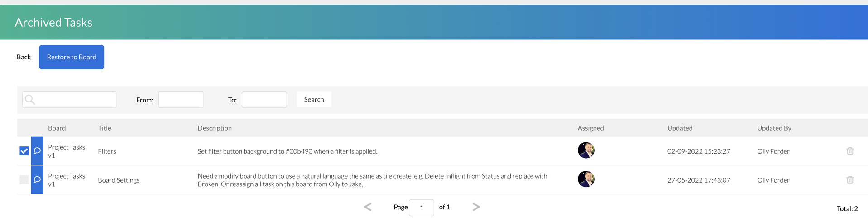Delete the Board Settings archived task
Viewport: 868px width, 218px height.
pyautogui.click(x=850, y=180)
